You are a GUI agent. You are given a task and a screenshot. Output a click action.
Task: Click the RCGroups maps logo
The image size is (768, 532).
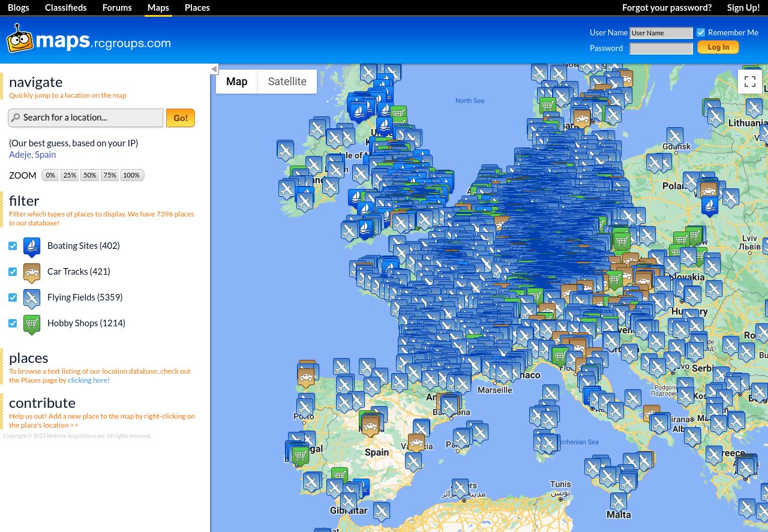click(x=89, y=40)
